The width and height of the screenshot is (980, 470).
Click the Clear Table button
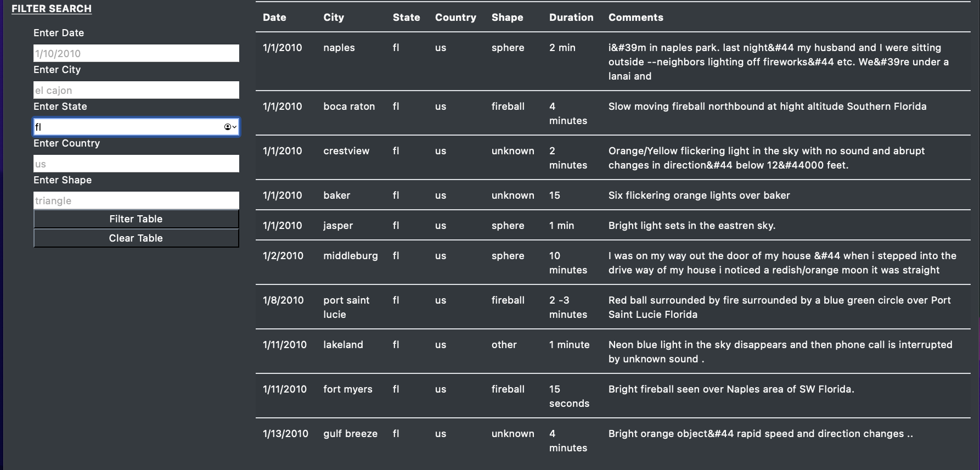click(x=136, y=238)
